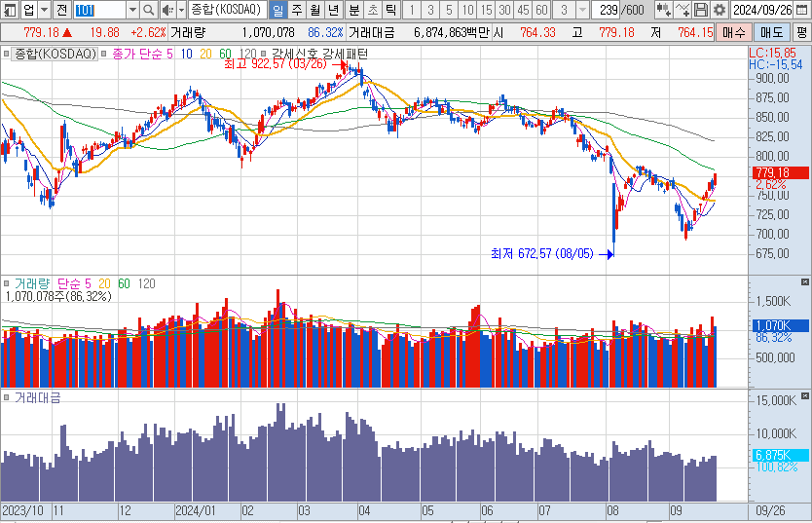Click the blue 10 moving average legend

[x=186, y=54]
